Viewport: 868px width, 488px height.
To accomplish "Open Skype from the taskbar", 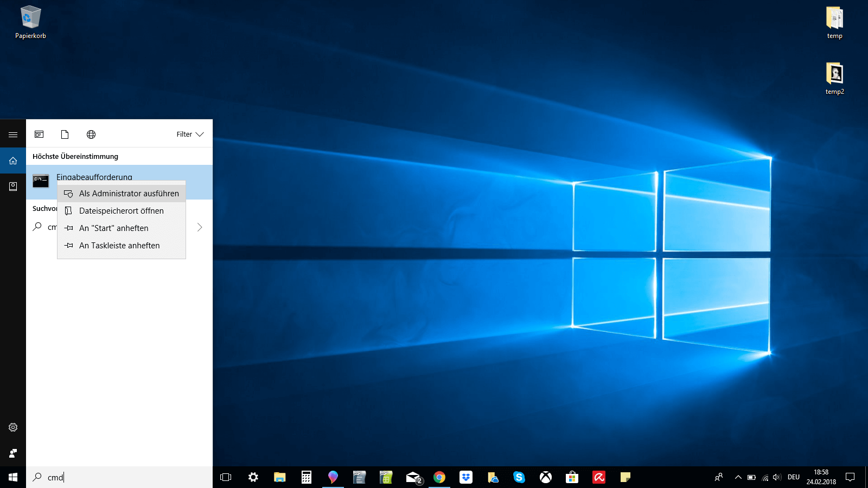I will [x=519, y=477].
